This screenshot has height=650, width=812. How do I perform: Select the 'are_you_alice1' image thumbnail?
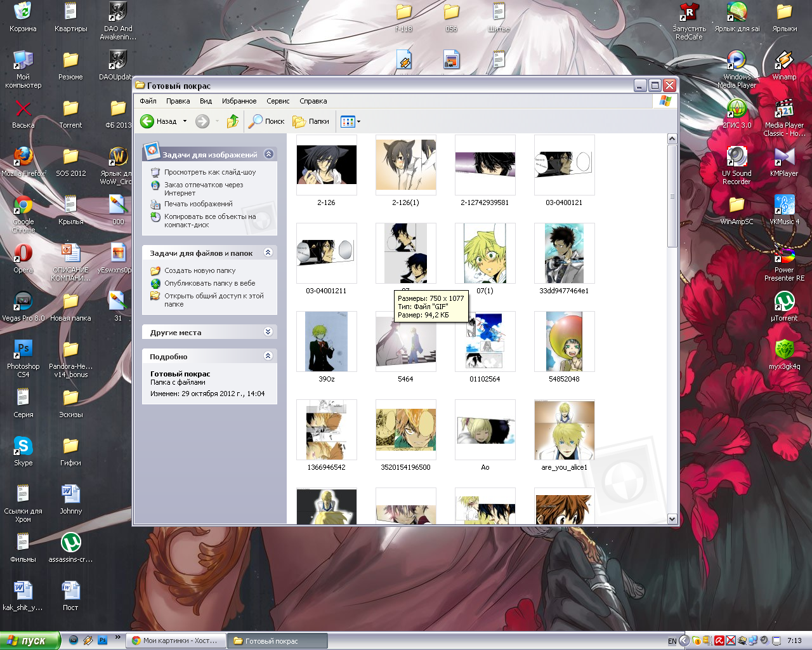[564, 430]
